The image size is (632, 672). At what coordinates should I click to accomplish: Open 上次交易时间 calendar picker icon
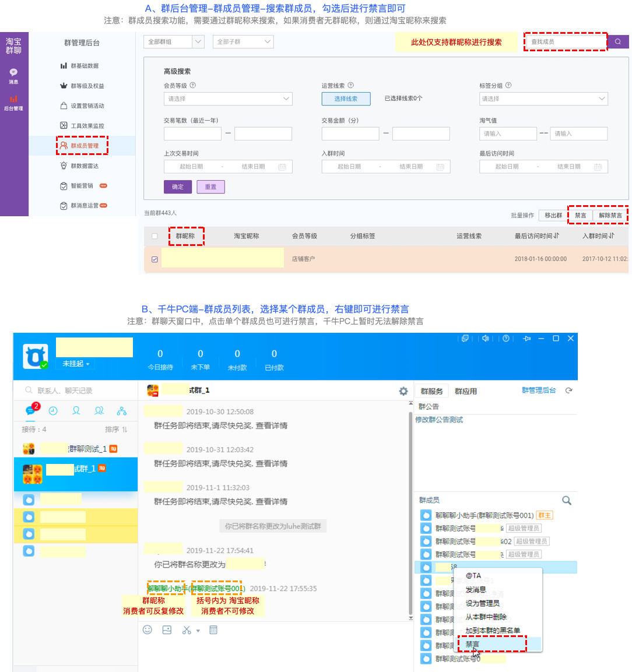click(282, 167)
